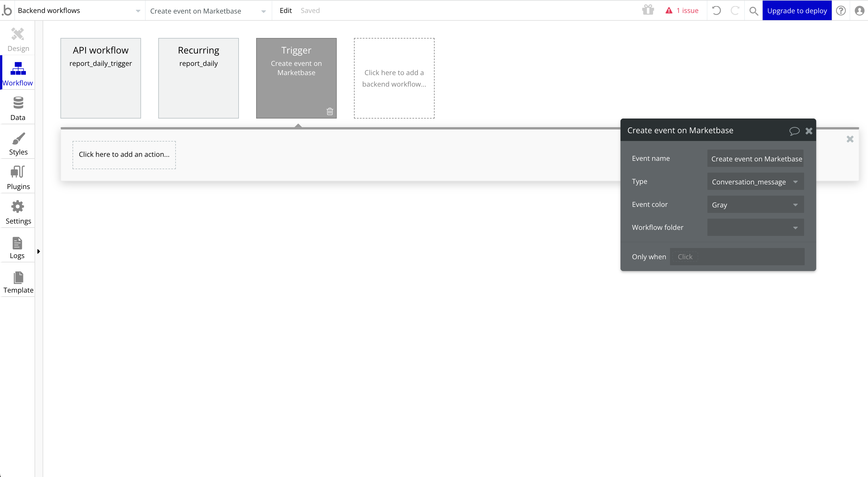The image size is (868, 477).
Task: Click the trash icon on Trigger event
Action: point(330,112)
